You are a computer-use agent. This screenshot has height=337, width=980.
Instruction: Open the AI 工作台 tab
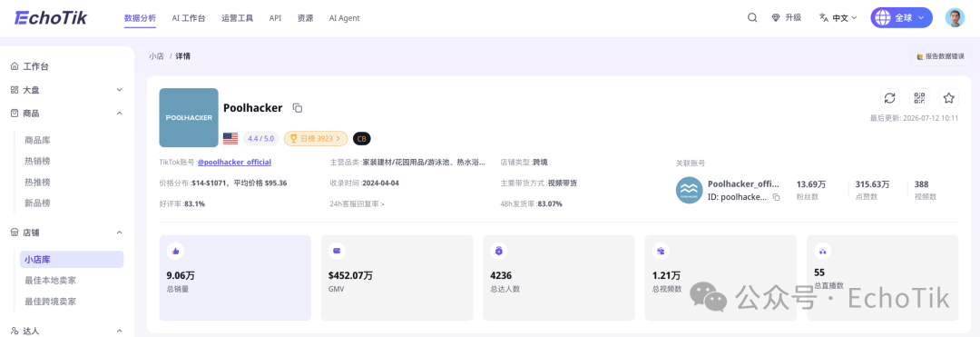(x=188, y=18)
